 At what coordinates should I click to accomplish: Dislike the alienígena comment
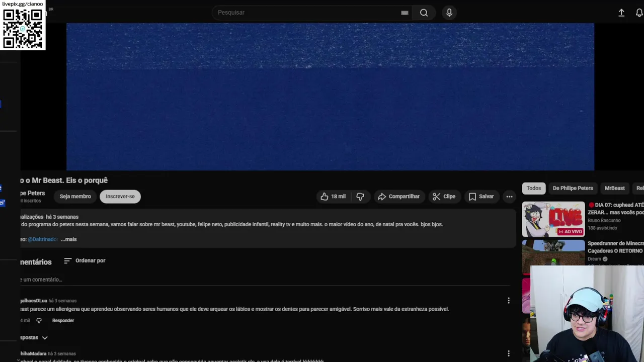[39, 320]
